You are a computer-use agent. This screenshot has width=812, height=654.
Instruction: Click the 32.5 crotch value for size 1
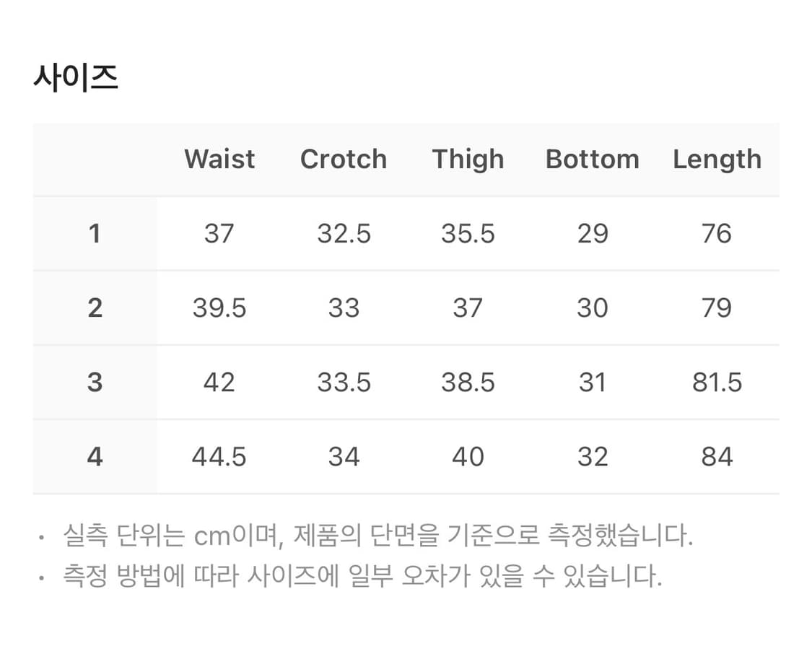(344, 234)
